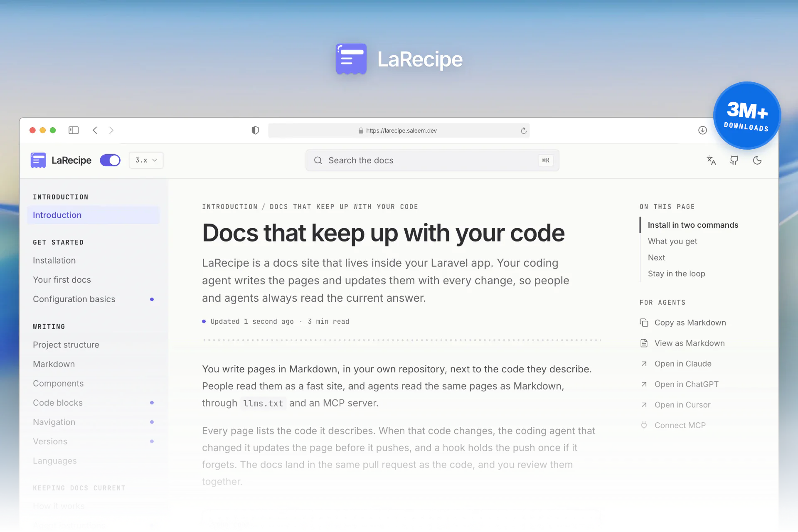Switch to dark mode with the moon icon
This screenshot has height=532, width=798.
coord(757,160)
